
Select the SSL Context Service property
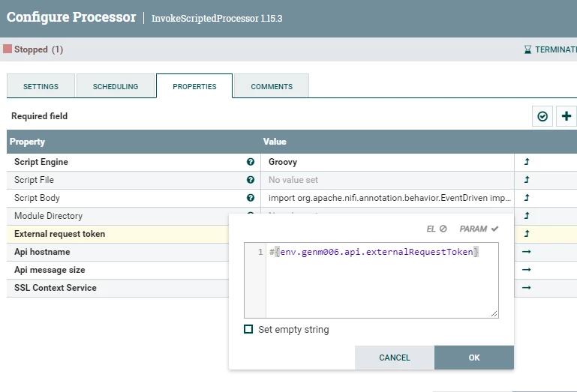(56, 288)
